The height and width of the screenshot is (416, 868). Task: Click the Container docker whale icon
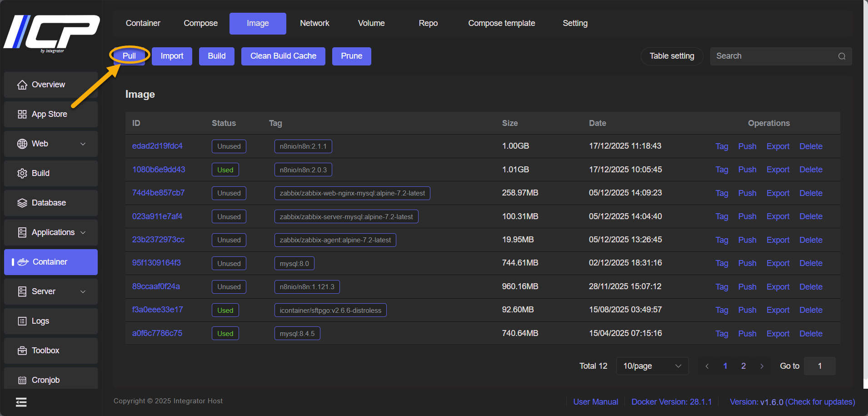[23, 262]
